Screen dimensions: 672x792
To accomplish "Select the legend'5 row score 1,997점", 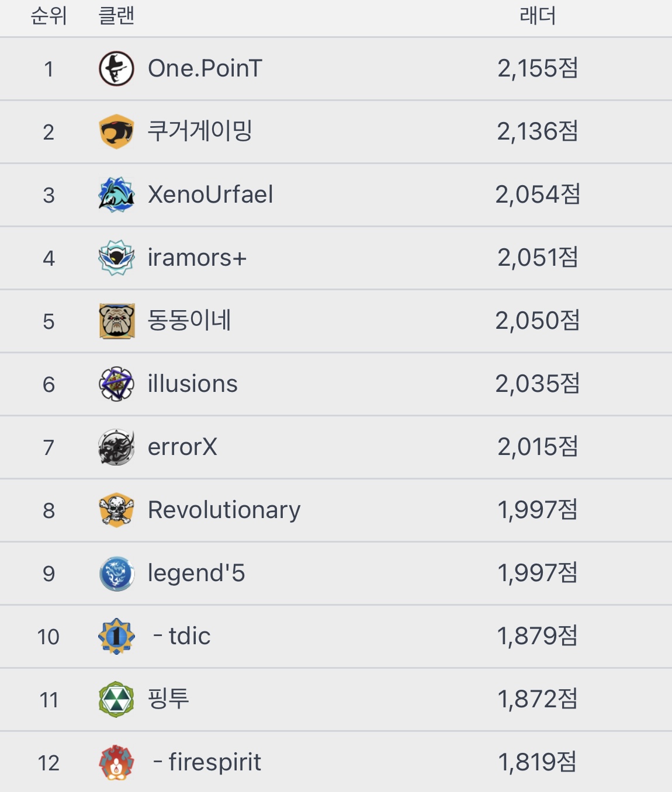I will click(538, 573).
